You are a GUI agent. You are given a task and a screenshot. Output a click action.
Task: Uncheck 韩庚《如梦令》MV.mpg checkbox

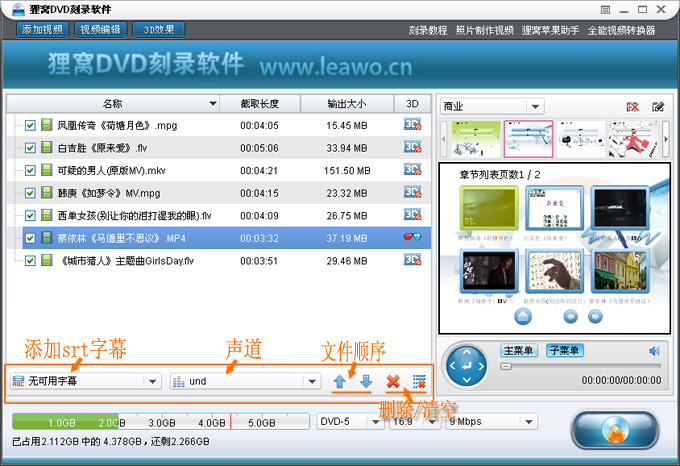pyautogui.click(x=30, y=193)
